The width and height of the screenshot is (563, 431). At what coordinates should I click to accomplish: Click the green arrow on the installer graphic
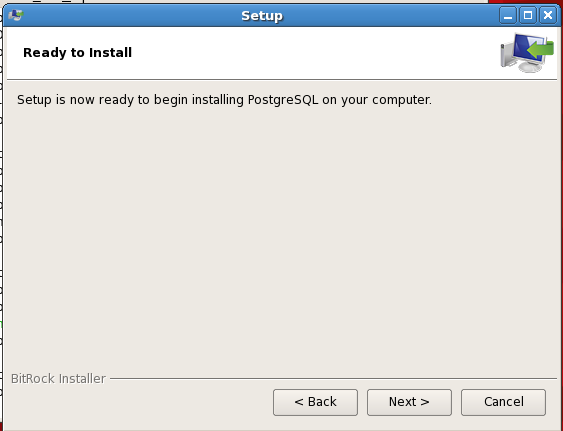[541, 49]
